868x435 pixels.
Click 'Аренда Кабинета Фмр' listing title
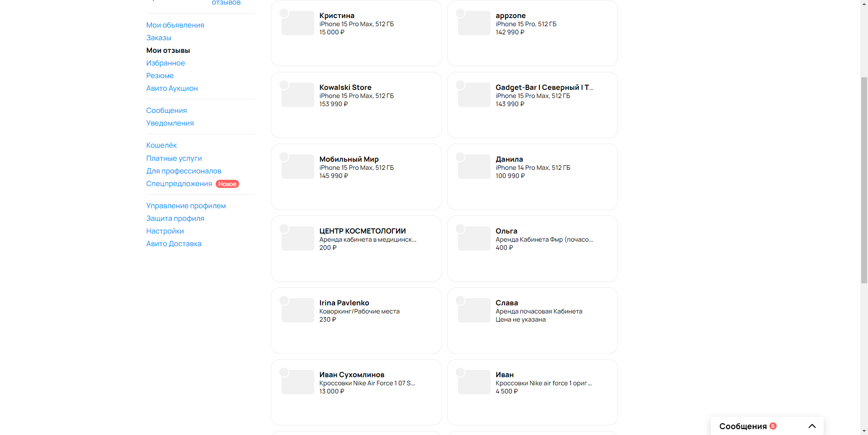tap(544, 239)
